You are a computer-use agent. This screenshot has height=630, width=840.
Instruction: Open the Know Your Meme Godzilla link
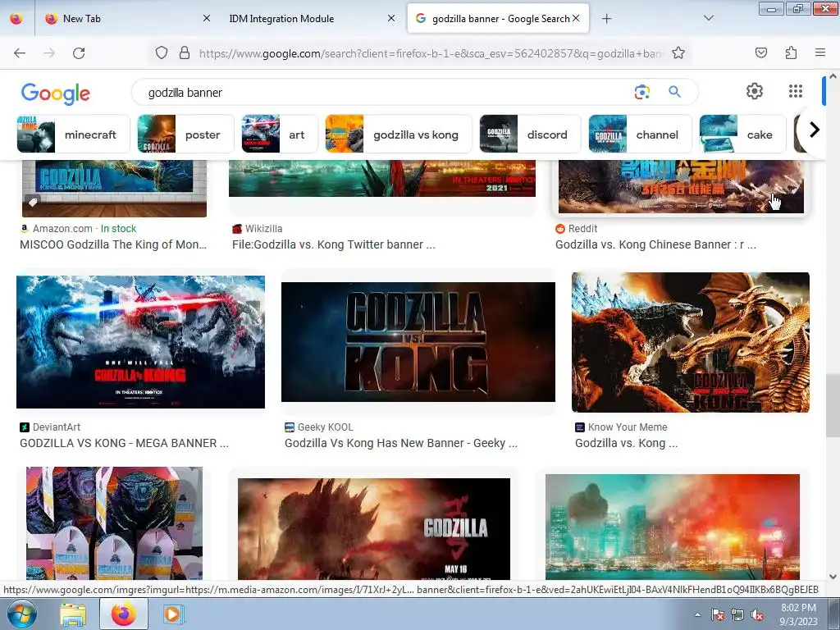pos(626,443)
